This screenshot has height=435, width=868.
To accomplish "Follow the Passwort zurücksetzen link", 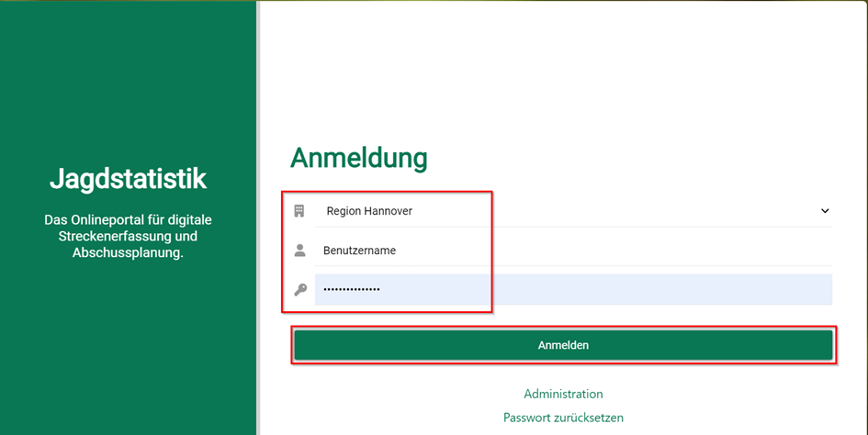I will (x=563, y=418).
